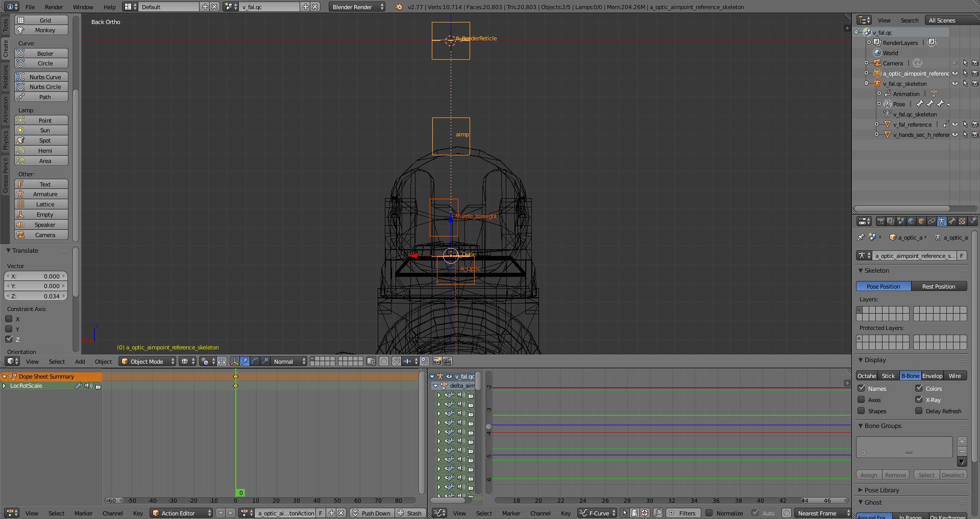
Task: Open the Blender Render engine dropdown
Action: [x=357, y=7]
